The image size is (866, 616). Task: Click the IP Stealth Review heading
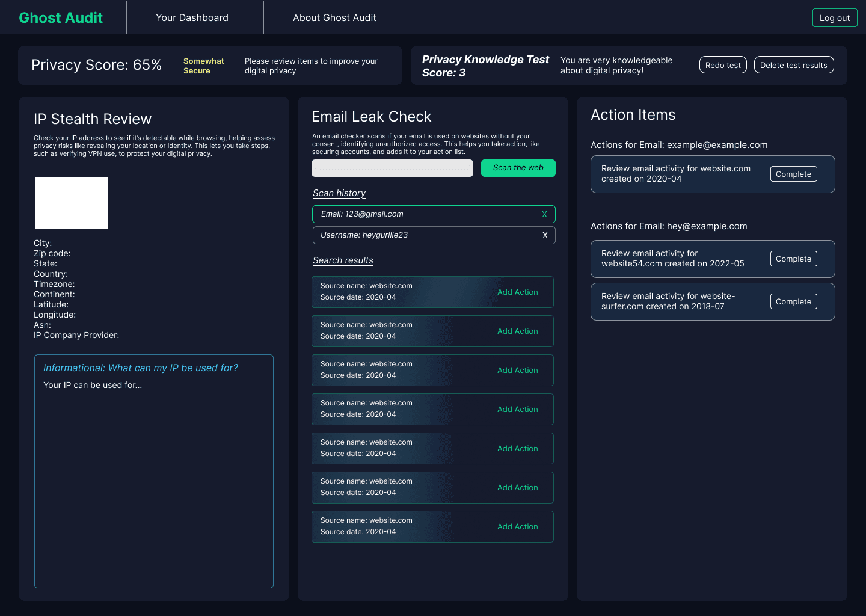pyautogui.click(x=93, y=119)
